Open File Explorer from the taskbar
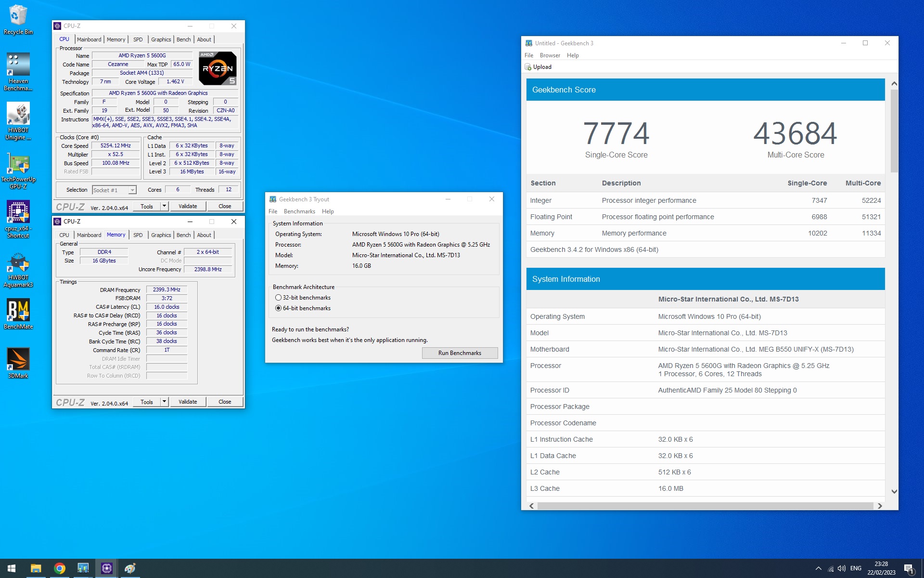The width and height of the screenshot is (924, 578). (36, 568)
